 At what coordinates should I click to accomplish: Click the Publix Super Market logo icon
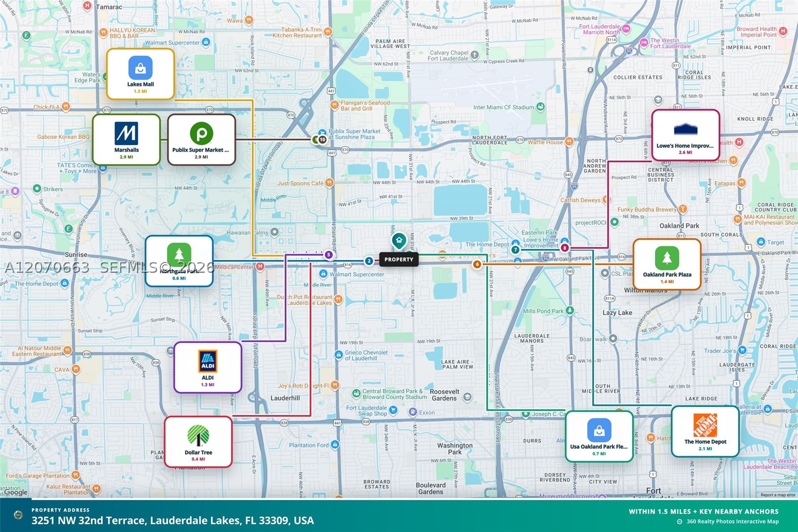tap(201, 134)
